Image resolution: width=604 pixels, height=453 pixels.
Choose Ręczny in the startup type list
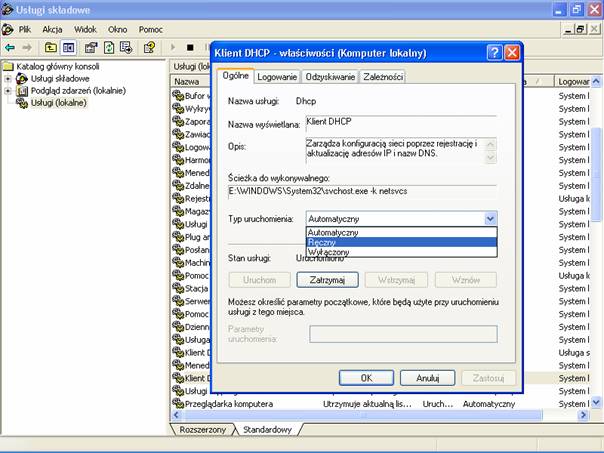401,242
